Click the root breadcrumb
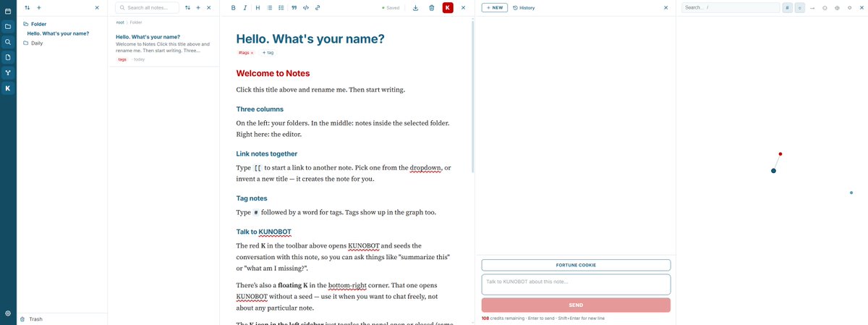 pyautogui.click(x=120, y=22)
